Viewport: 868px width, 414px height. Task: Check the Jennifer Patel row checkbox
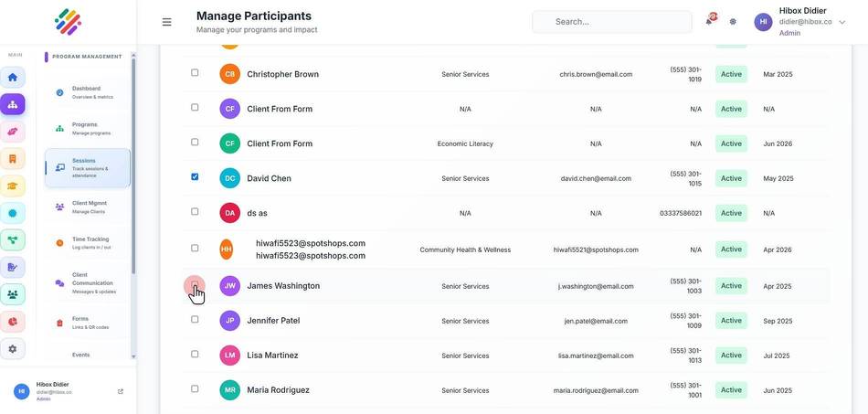click(195, 319)
